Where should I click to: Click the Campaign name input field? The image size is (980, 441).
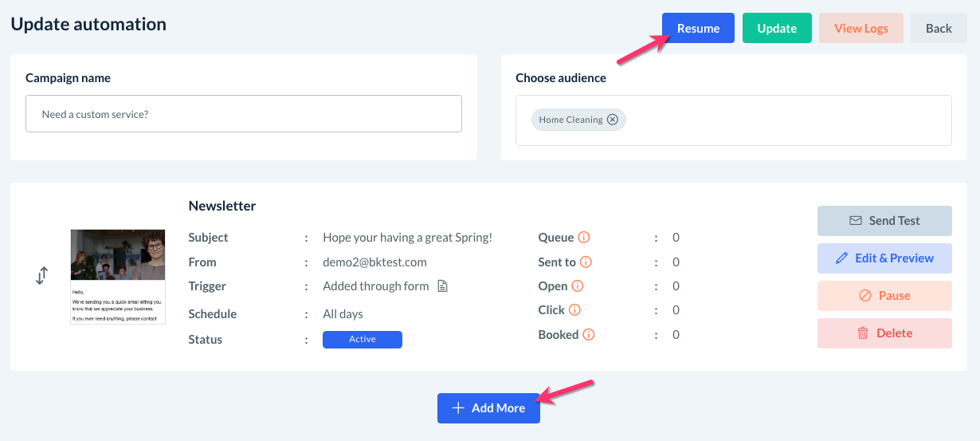pyautogui.click(x=244, y=114)
